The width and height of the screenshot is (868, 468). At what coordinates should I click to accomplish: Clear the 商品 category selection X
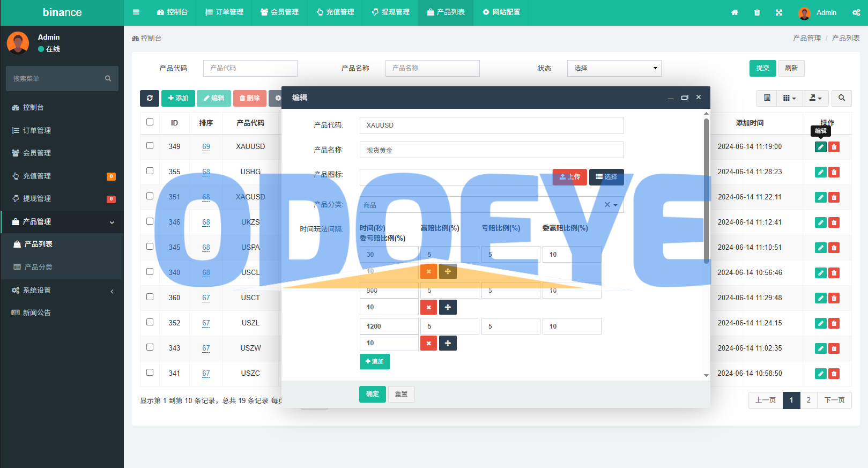[607, 204]
